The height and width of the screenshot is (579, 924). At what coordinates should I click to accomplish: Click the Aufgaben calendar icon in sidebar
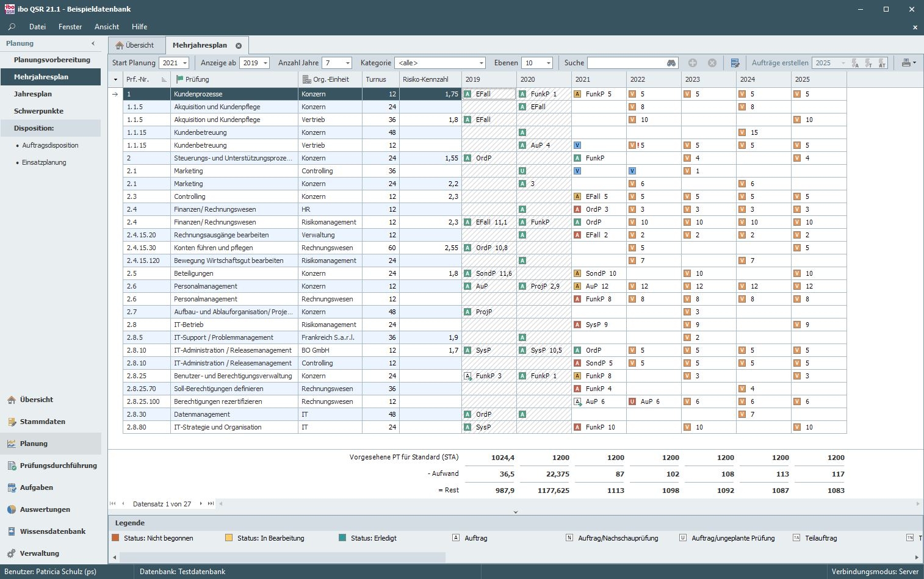pyautogui.click(x=12, y=488)
